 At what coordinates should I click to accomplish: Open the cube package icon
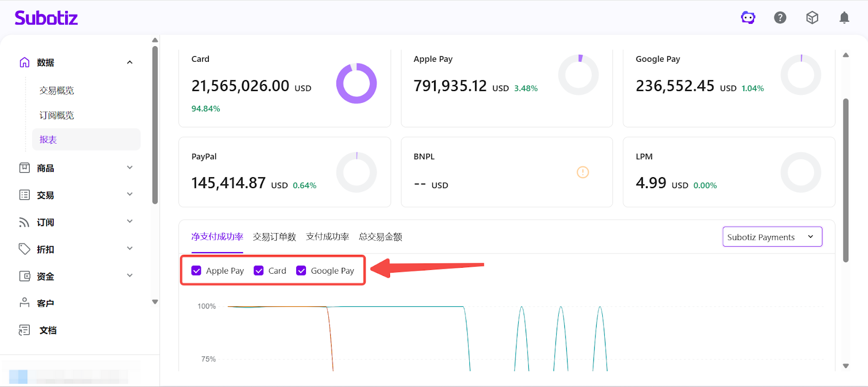click(812, 18)
